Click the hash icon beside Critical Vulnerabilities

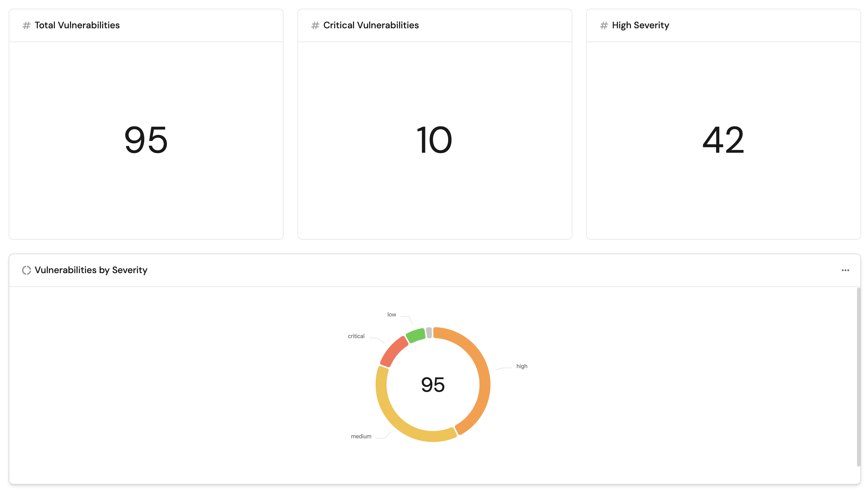[x=315, y=25]
